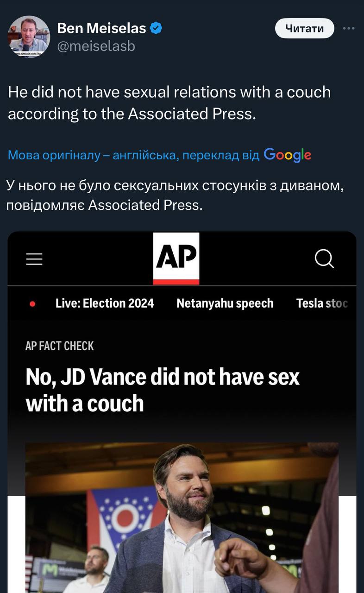Tap the blue verified badge
This screenshot has width=364, height=593.
pos(156,29)
